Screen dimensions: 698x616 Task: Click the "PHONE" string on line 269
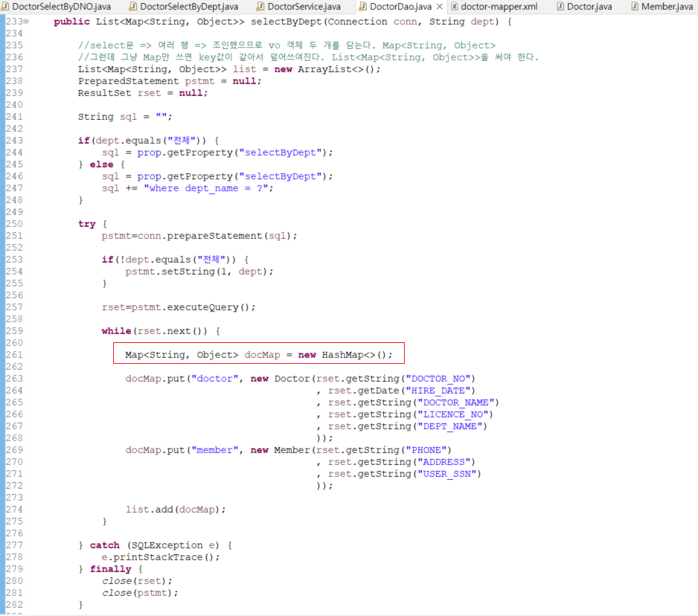click(x=426, y=450)
